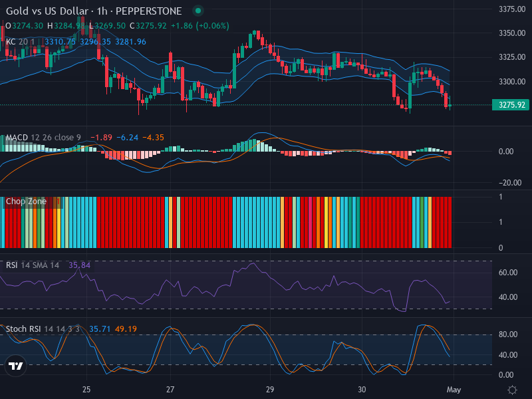Image resolution: width=532 pixels, height=399 pixels.
Task: Click the May label on the time axis
Action: coord(454,390)
